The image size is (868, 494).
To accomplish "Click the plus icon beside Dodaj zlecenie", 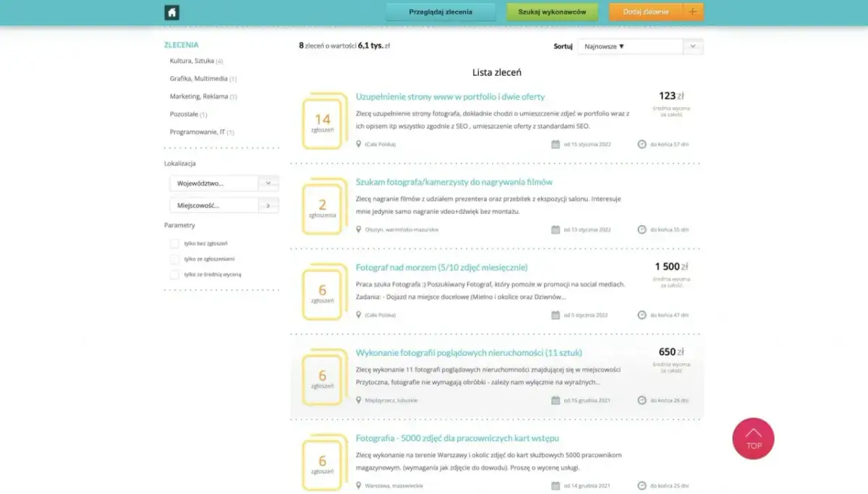I will (x=693, y=12).
